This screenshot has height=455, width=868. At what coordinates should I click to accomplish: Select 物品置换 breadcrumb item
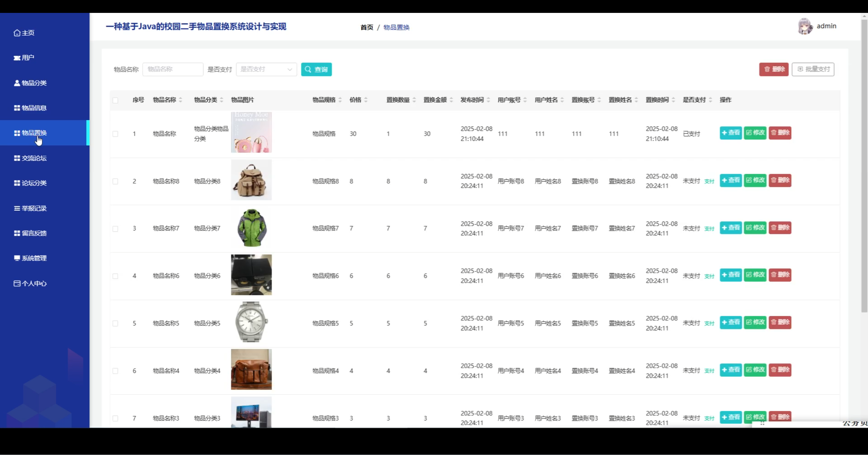tap(396, 27)
